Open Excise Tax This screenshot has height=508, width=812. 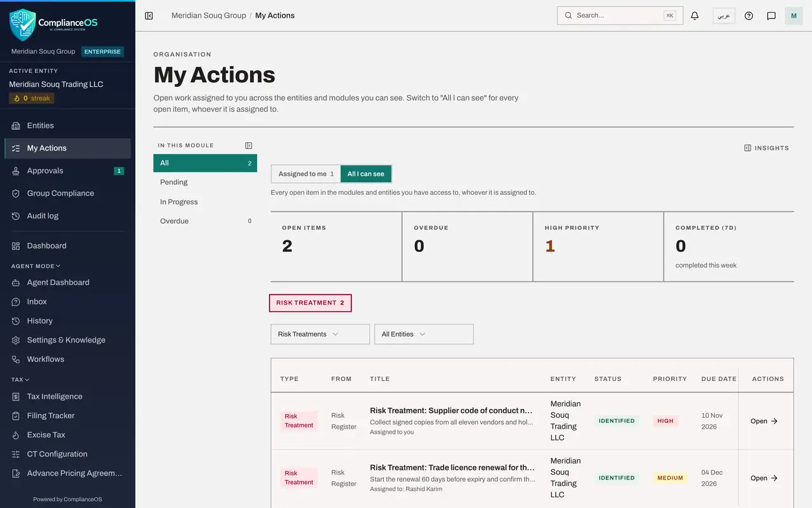67,434
